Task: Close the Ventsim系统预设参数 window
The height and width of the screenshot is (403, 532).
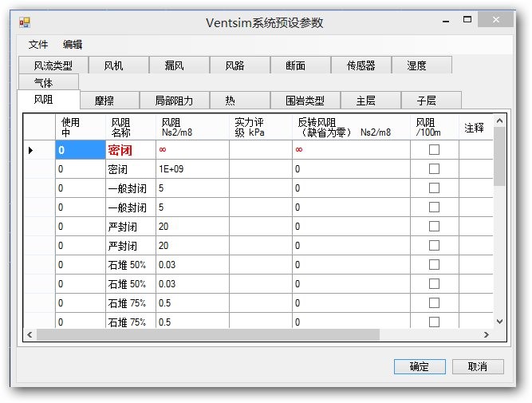Action: pos(495,19)
